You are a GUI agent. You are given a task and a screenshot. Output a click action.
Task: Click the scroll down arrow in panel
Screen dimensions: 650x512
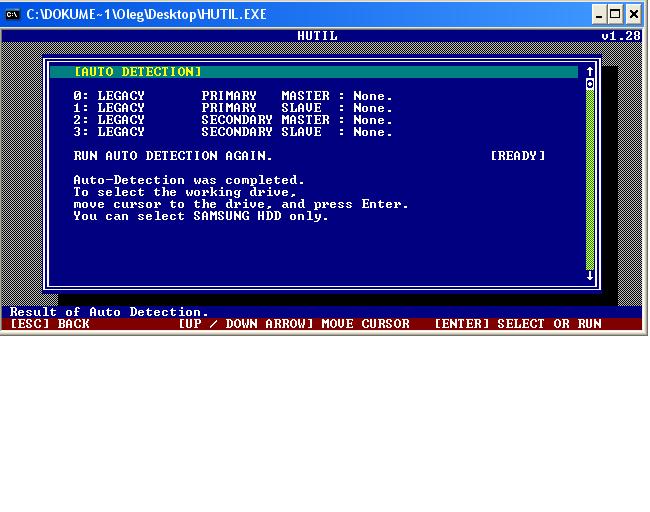coord(590,275)
